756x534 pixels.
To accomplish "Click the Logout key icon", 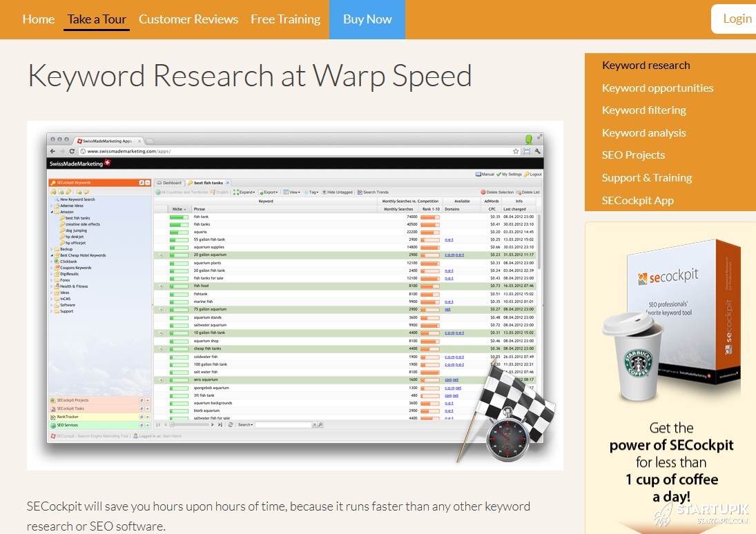I will click(526, 175).
